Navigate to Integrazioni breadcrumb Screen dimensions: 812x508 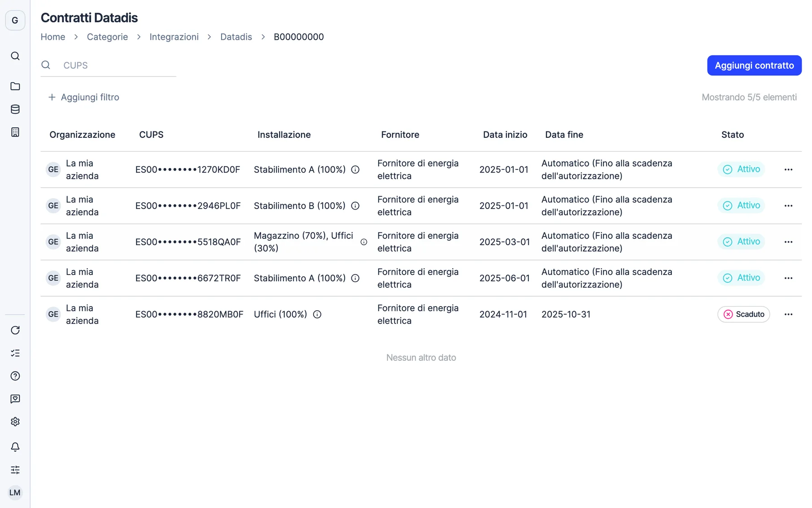174,37
